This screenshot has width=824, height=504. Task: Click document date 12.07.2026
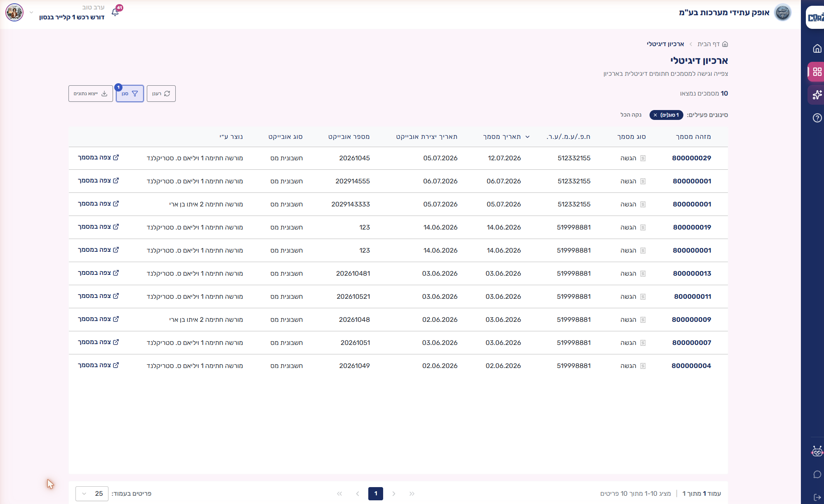(504, 158)
